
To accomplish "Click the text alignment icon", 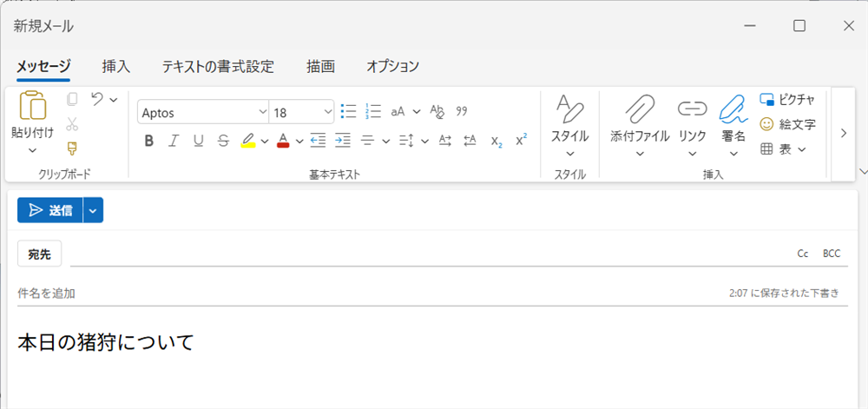I will [368, 141].
